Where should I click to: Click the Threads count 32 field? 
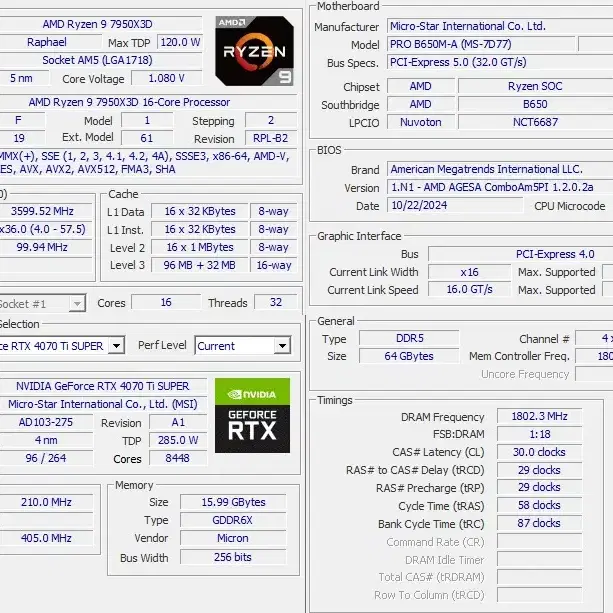coord(276,302)
